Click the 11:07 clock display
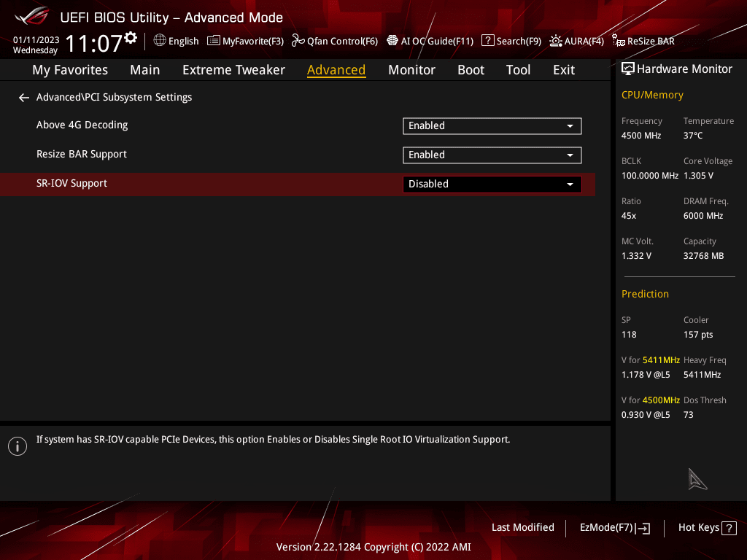The image size is (747, 560). click(94, 43)
